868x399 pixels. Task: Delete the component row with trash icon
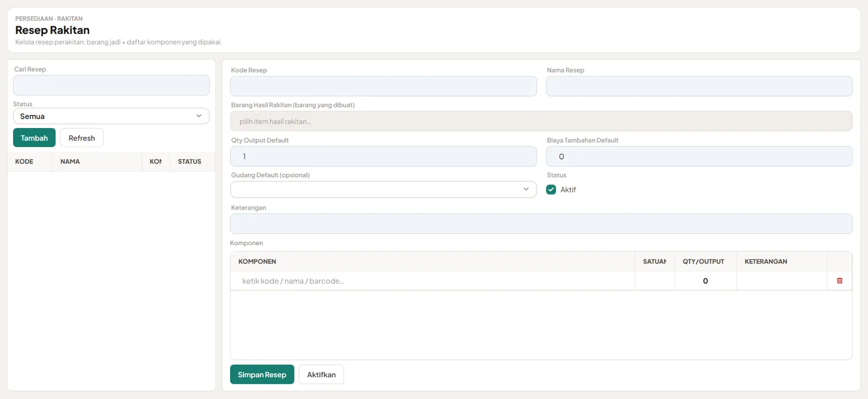tap(839, 281)
